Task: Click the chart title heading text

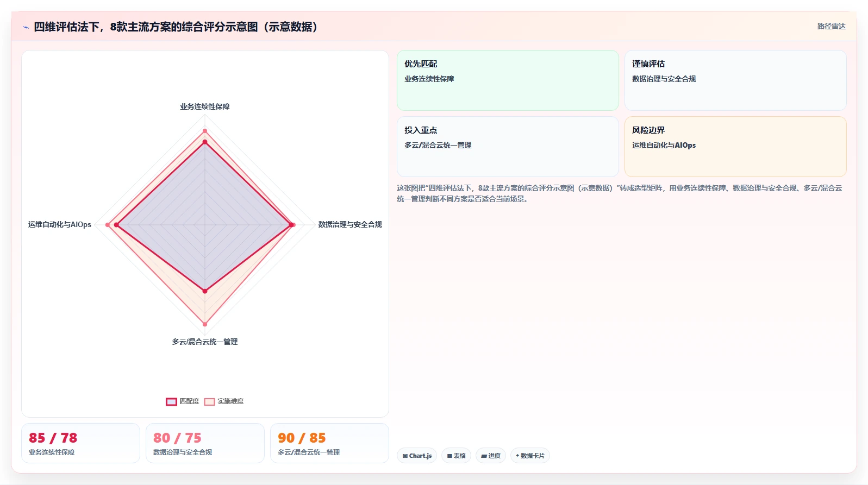Action: click(176, 27)
